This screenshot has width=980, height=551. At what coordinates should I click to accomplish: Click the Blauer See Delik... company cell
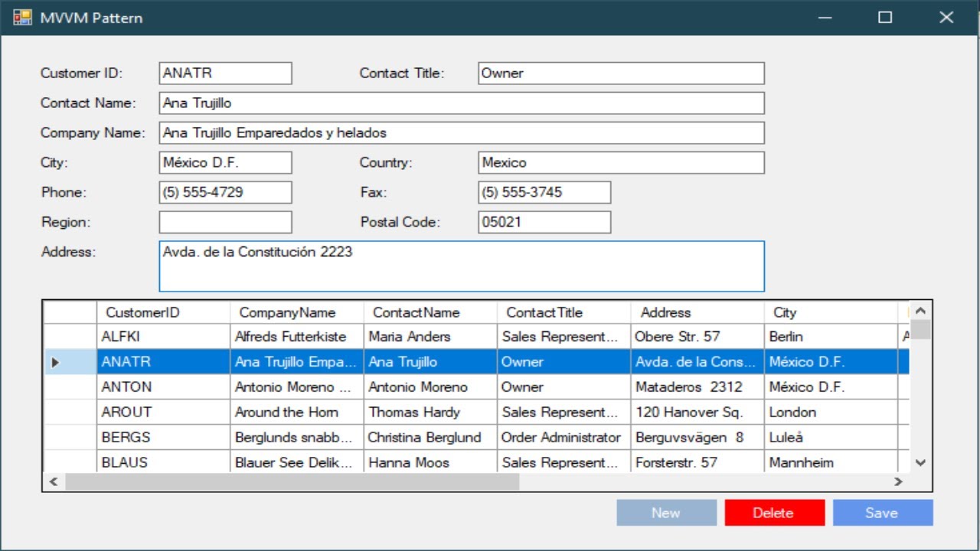pyautogui.click(x=296, y=462)
